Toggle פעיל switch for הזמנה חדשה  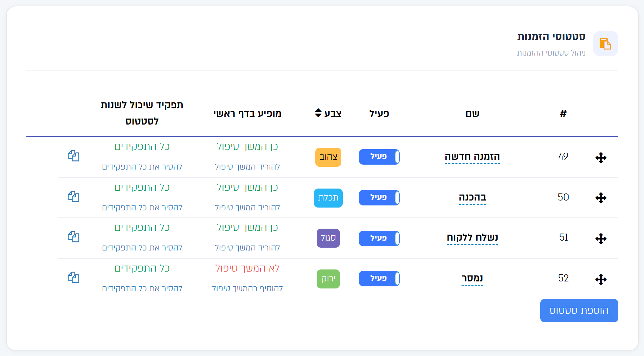coord(379,157)
